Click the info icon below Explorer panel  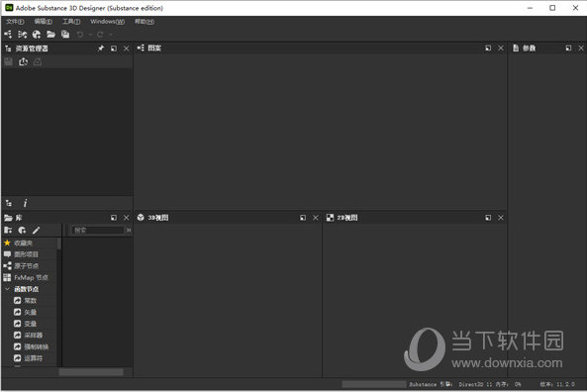[x=25, y=203]
